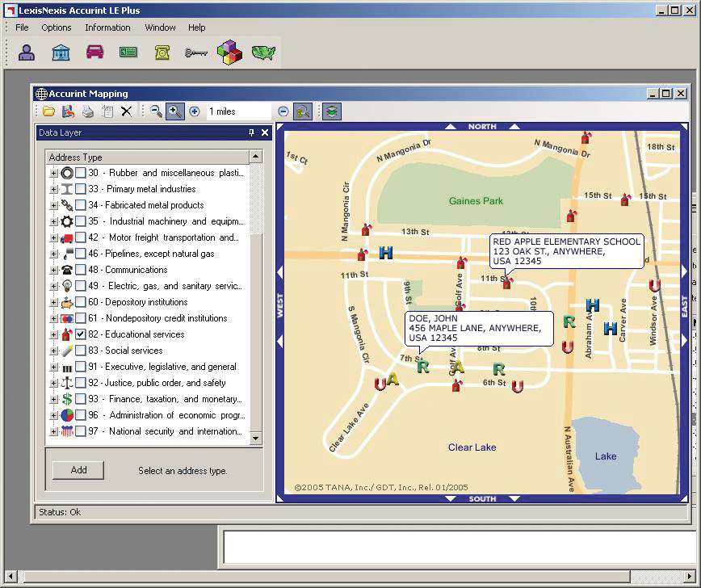
Task: Toggle the map layers icon
Action: point(331,111)
